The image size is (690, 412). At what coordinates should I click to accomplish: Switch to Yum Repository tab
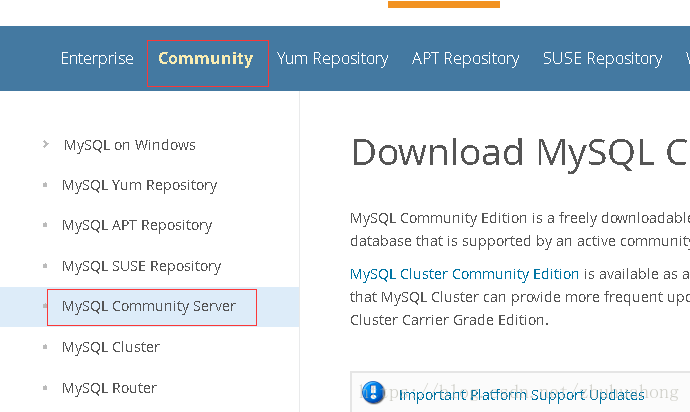tap(333, 59)
